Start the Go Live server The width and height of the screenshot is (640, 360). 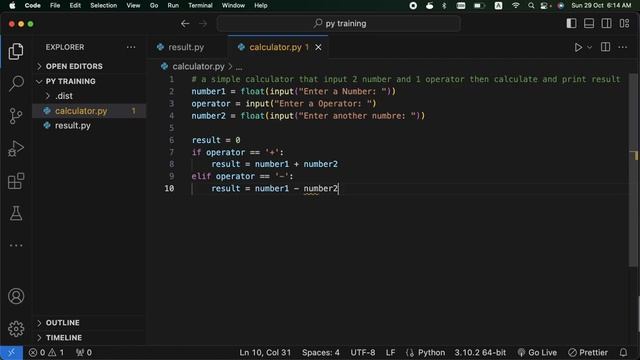click(537, 352)
